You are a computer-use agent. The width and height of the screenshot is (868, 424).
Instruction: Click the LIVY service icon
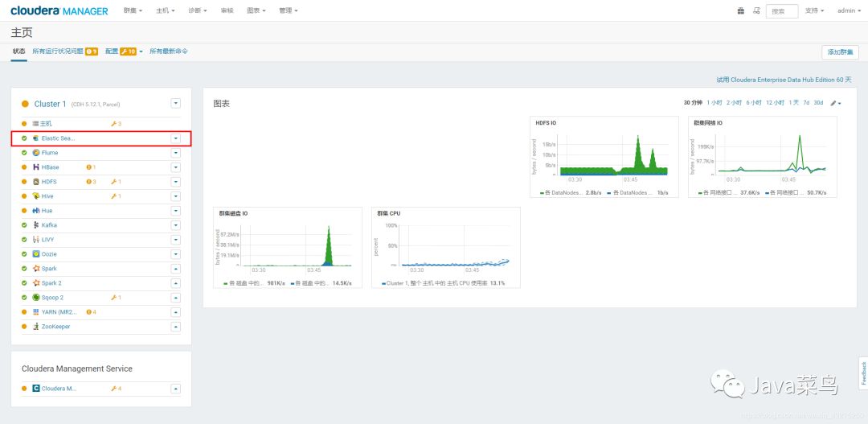(x=36, y=240)
